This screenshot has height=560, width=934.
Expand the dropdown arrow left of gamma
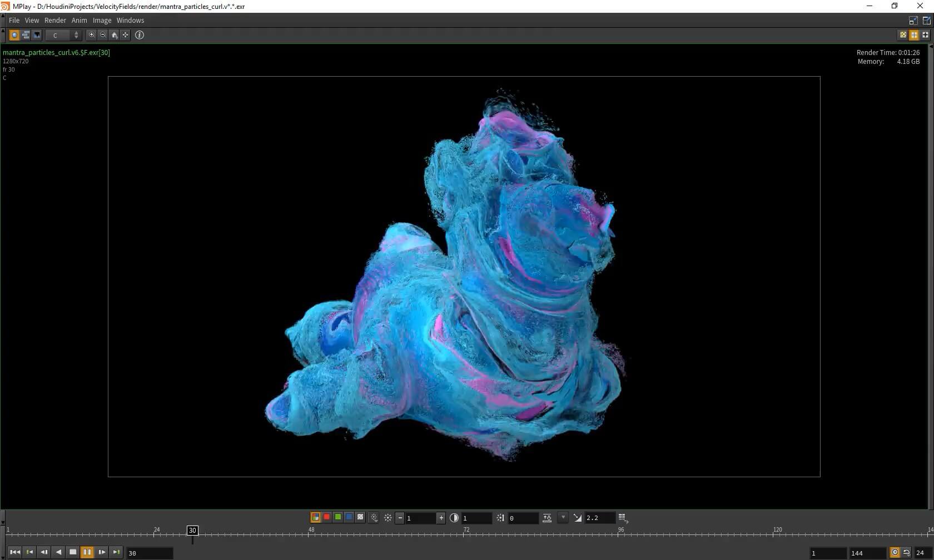coord(563,517)
